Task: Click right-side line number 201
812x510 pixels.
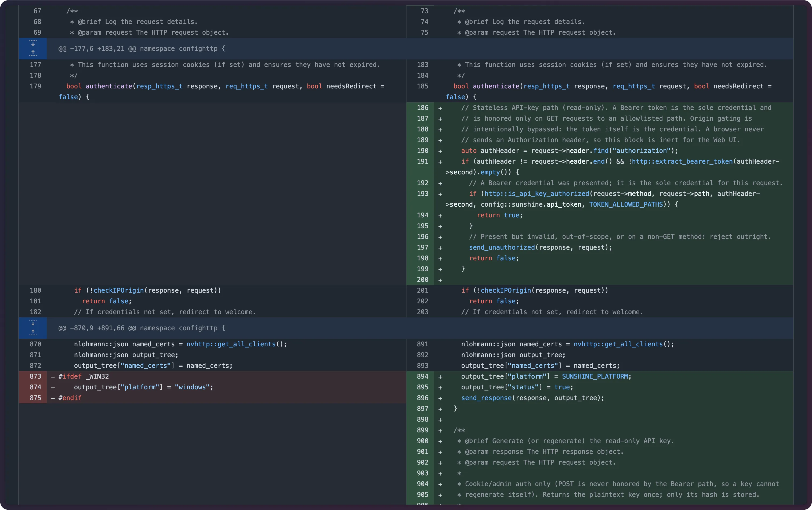Action: click(422, 290)
